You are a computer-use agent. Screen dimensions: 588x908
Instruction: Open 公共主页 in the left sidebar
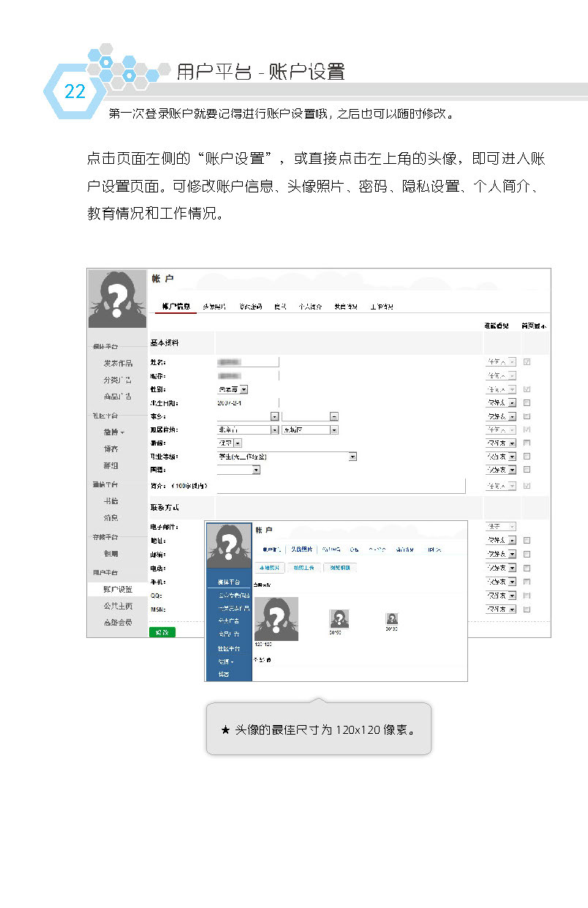point(118,606)
